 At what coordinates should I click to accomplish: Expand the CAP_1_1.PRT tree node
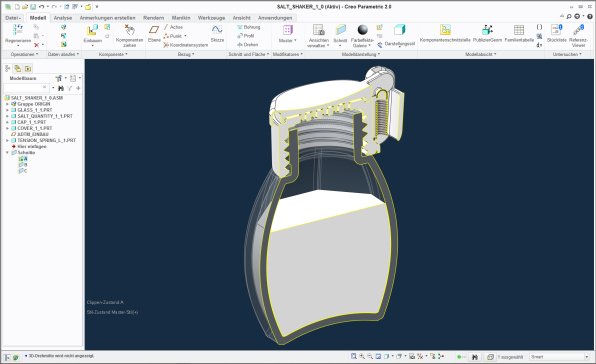pos(7,122)
